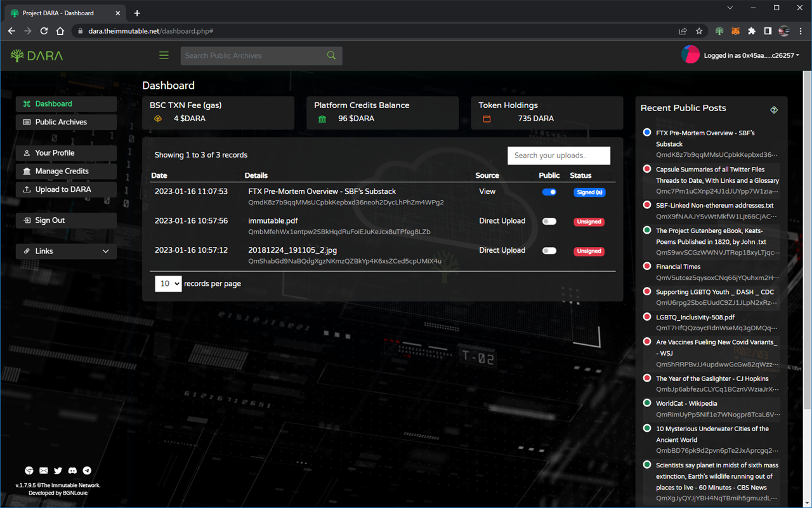Open the Chrome profile avatar
Viewport: 812px width, 508px height.
pos(784,30)
